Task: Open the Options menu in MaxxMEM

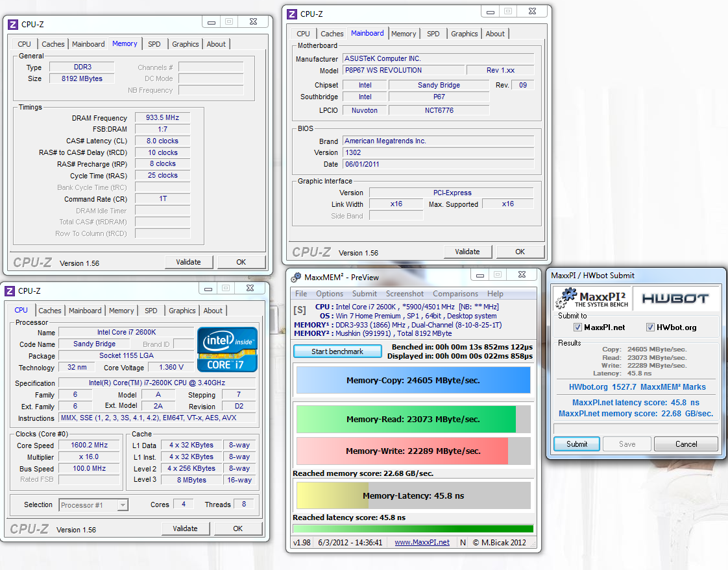Action: tap(330, 294)
